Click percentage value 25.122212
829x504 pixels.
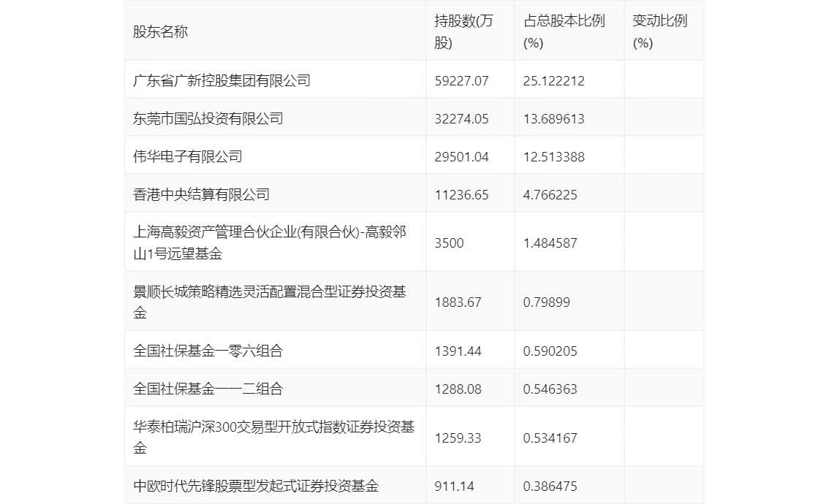(x=553, y=81)
